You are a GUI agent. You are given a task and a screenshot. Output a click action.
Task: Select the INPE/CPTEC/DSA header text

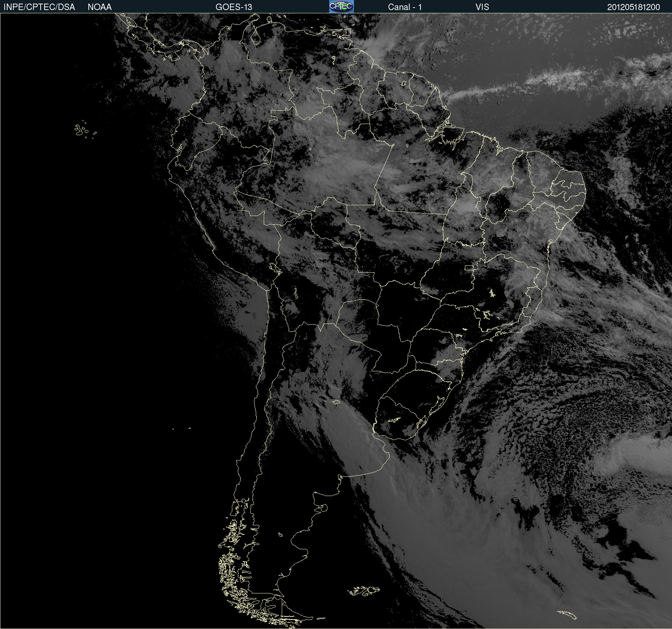click(x=39, y=7)
